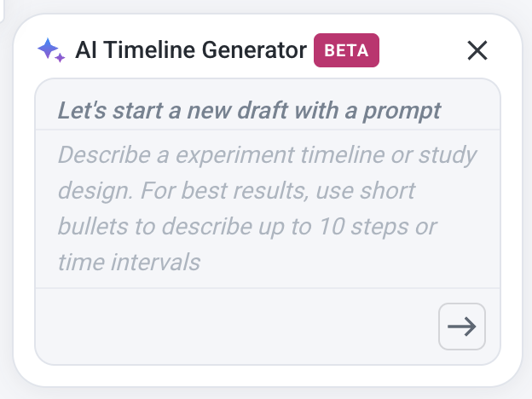Click the 'Describe a experiment timeline' placeholder line

coord(268,155)
